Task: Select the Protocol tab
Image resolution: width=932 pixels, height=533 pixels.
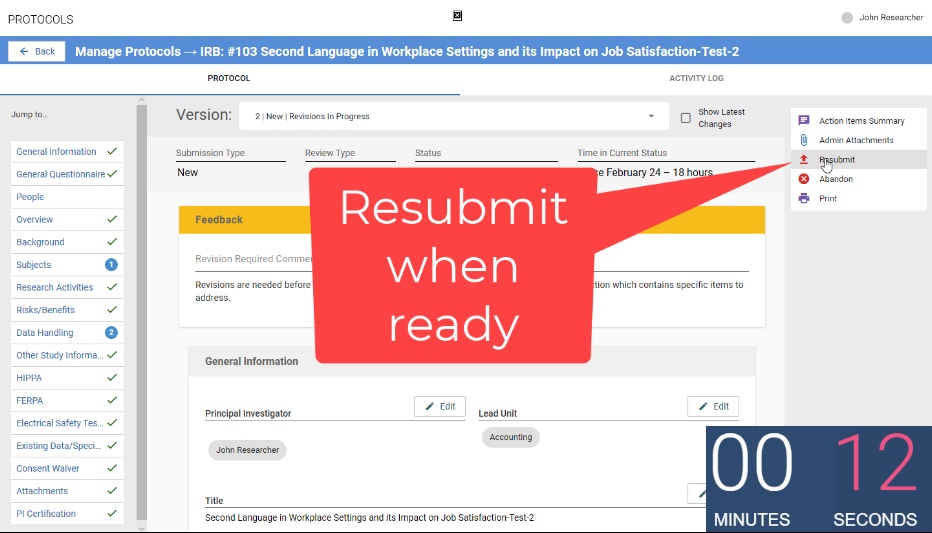Action: [x=229, y=78]
